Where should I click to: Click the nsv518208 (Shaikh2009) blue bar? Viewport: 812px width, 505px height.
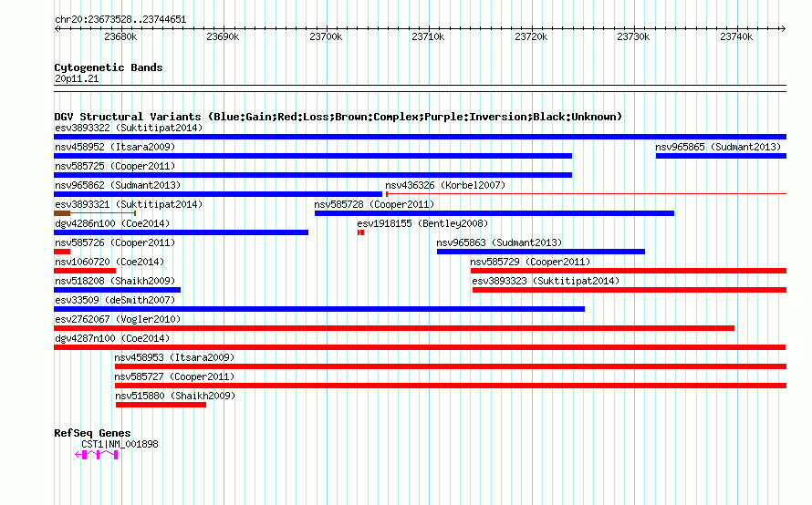117,290
